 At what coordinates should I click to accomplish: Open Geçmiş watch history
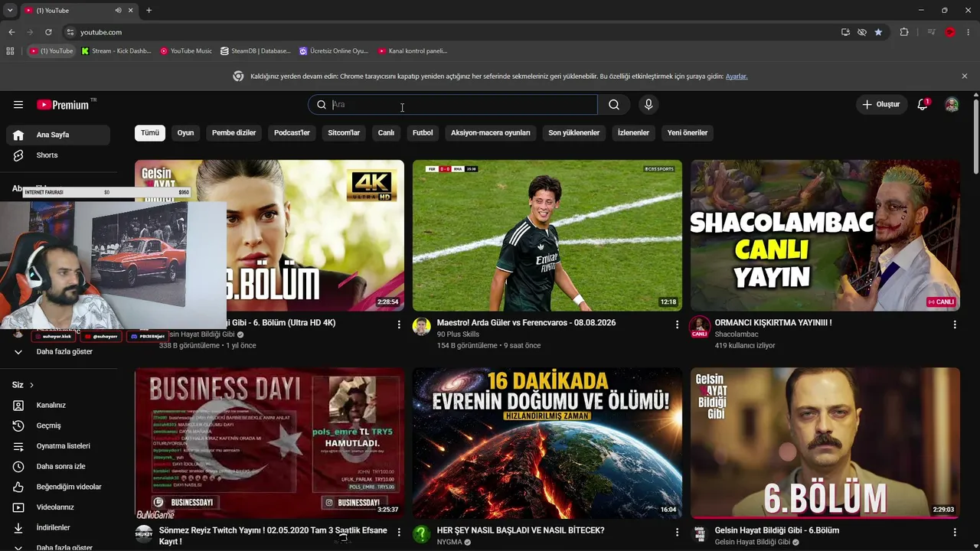pos(58,425)
